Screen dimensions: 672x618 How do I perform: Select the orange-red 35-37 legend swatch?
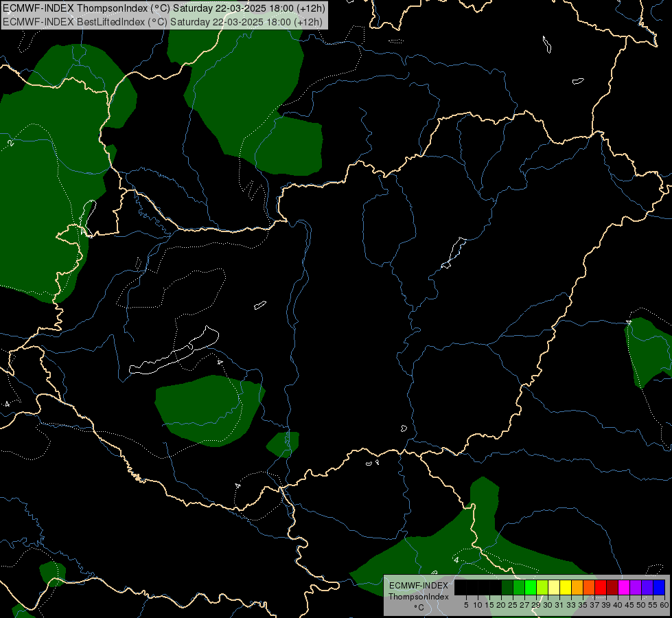(x=589, y=587)
